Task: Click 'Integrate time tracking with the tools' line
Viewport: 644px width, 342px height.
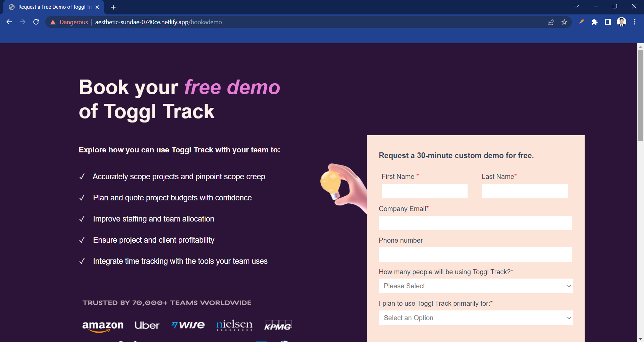Action: [x=180, y=261]
